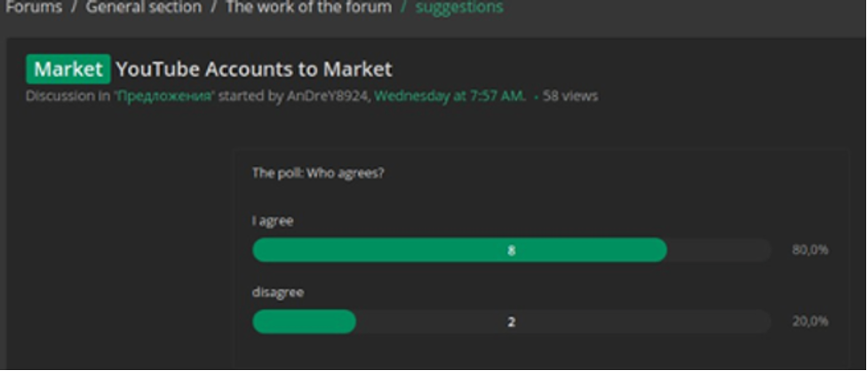View AnDreY8924's profile
The width and height of the screenshot is (868, 371).
[328, 96]
